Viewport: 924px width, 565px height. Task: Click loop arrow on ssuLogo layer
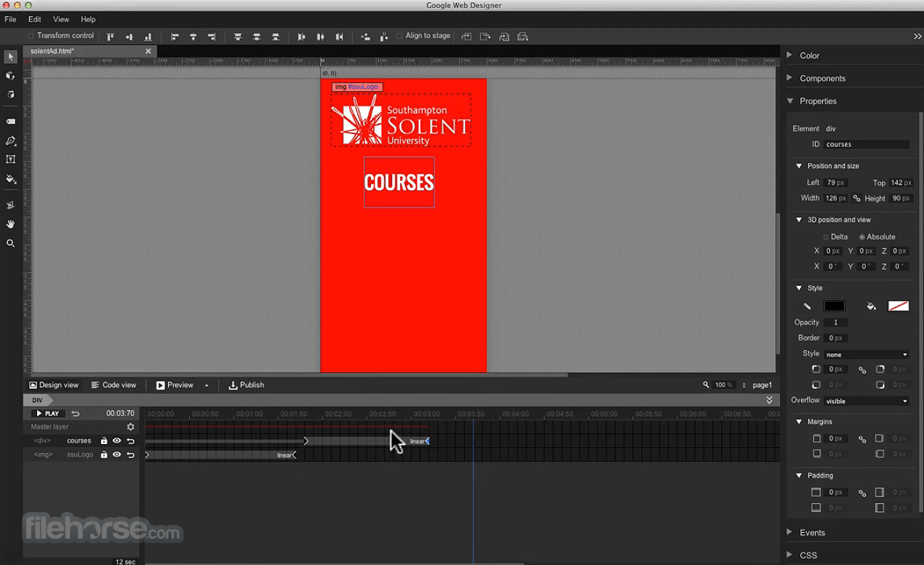coord(131,455)
